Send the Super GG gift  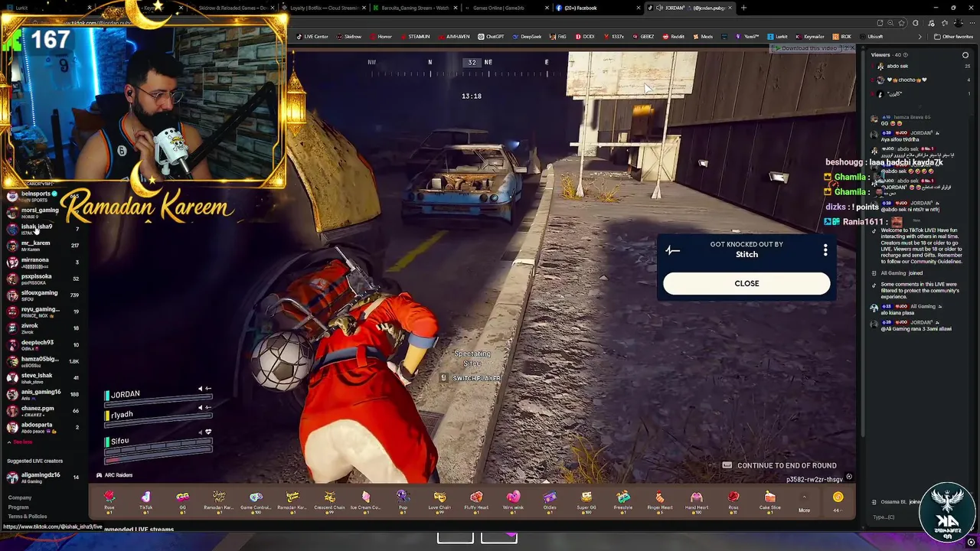pyautogui.click(x=586, y=500)
